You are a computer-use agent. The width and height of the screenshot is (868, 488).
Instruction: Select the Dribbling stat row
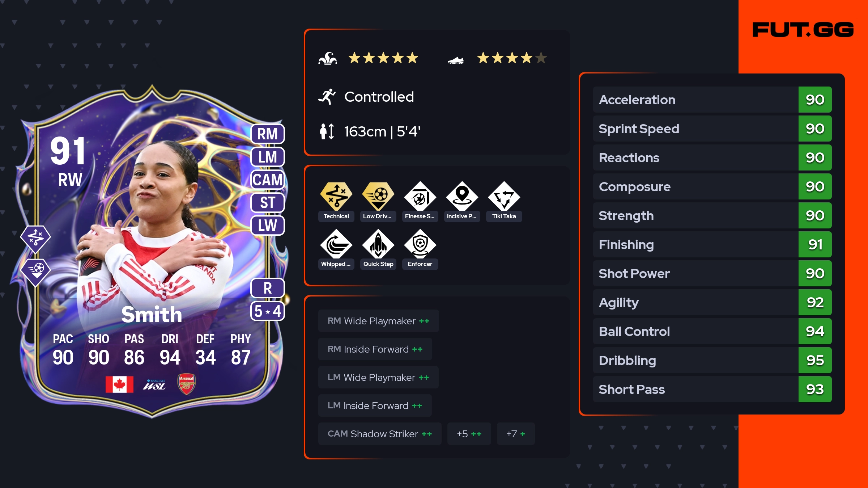[712, 360]
